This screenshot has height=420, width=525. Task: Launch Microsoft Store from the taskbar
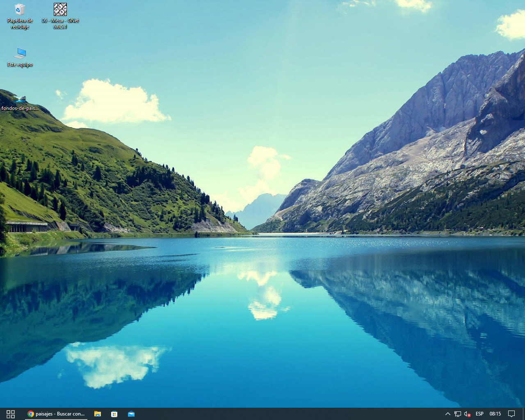pos(114,414)
